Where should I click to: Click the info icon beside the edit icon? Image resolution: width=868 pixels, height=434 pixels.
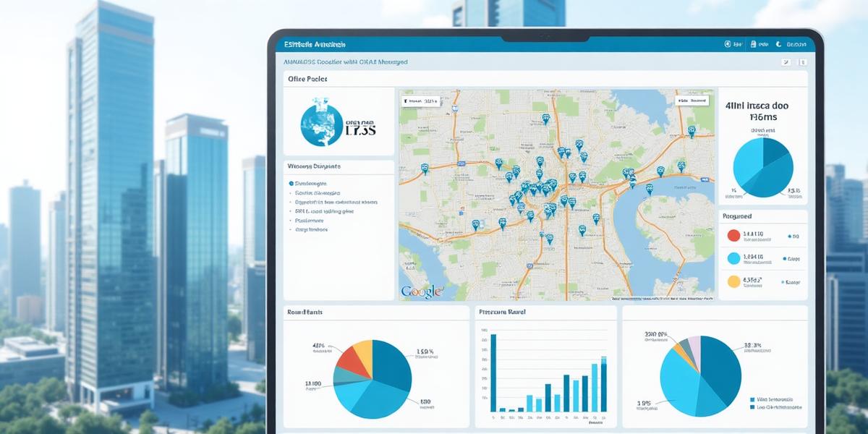click(x=801, y=63)
